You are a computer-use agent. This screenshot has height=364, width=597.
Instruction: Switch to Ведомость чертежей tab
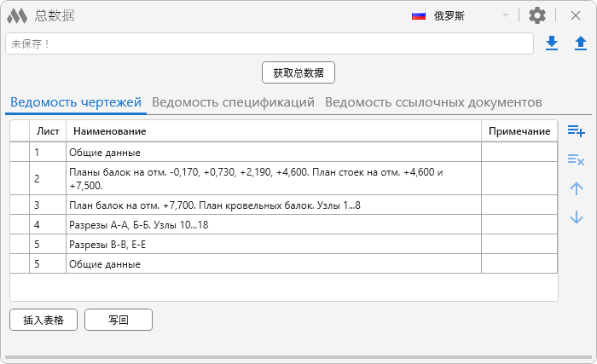click(76, 102)
